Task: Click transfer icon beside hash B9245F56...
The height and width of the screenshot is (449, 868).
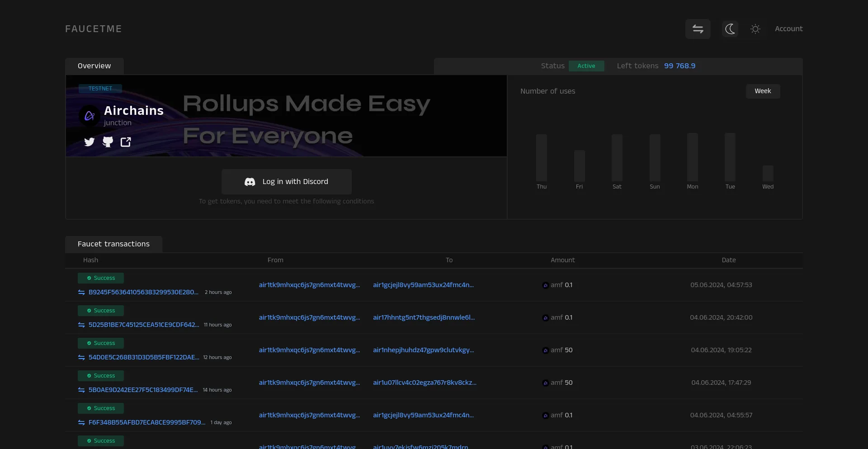Action: pyautogui.click(x=81, y=293)
